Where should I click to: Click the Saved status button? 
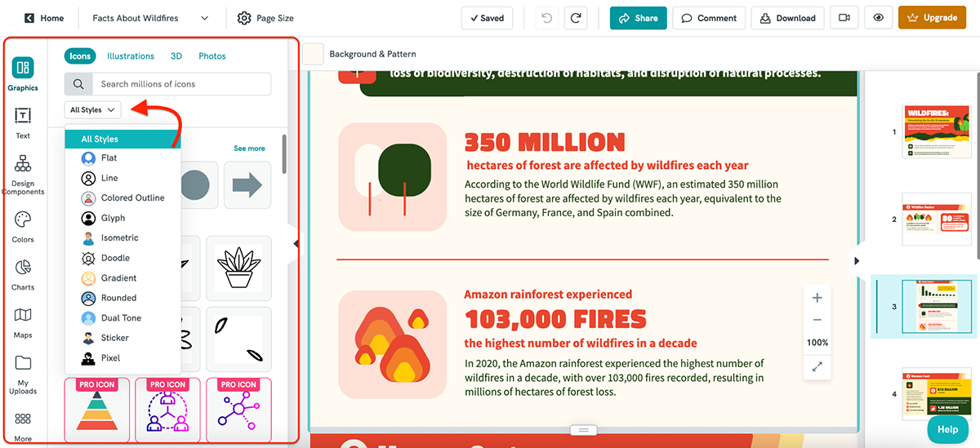(x=487, y=18)
